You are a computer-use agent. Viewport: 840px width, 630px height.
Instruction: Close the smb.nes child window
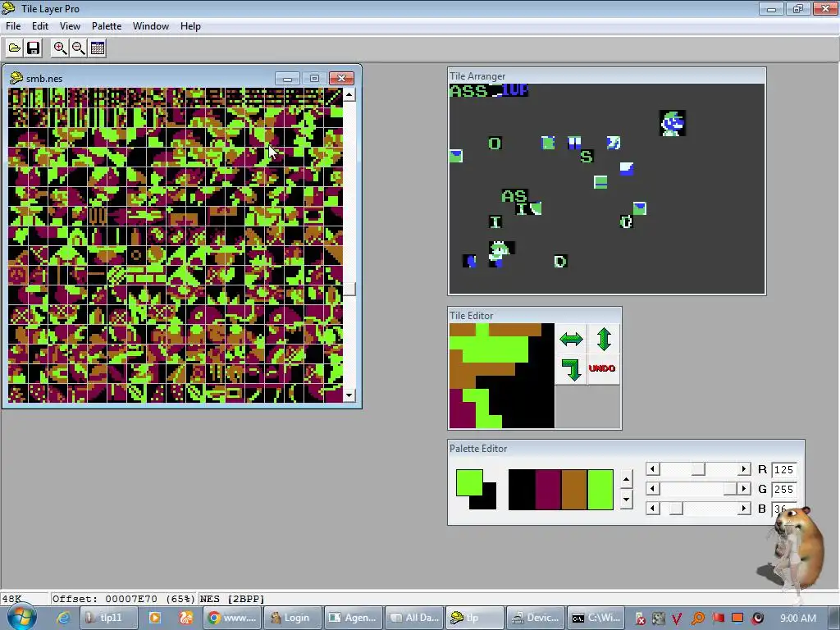[341, 79]
